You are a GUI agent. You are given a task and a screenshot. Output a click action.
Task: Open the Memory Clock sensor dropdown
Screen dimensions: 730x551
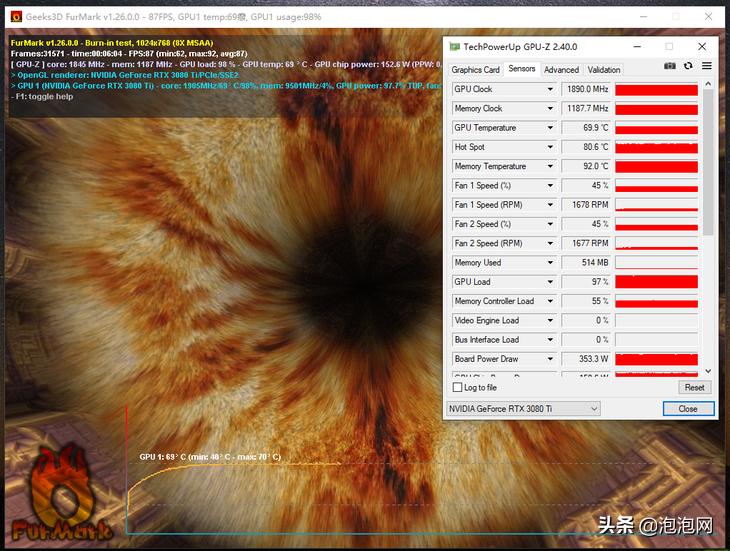[550, 108]
